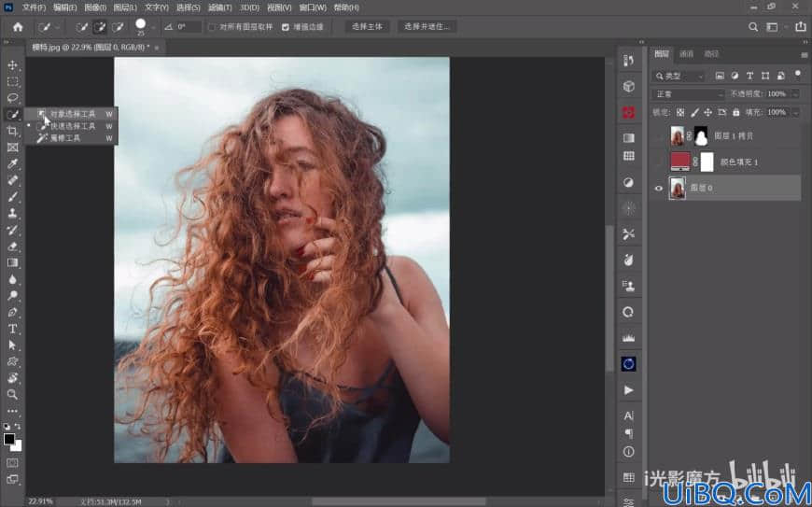Switch to the 通道 tab
The width and height of the screenshot is (812, 507).
coord(687,54)
